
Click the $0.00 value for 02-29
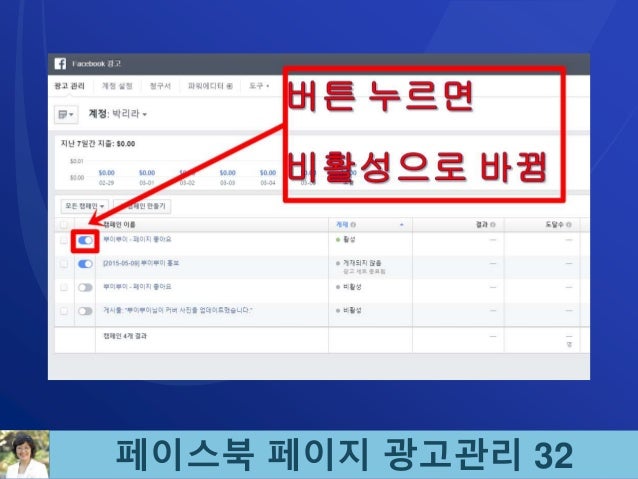[107, 173]
